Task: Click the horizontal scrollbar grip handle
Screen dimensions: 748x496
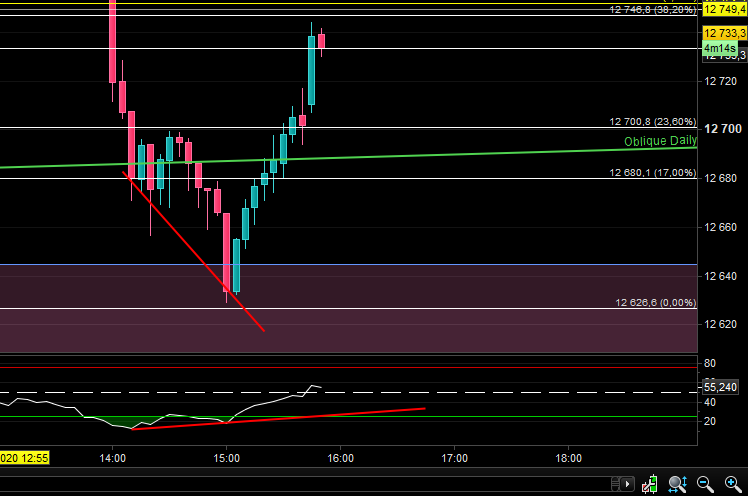Action: tap(616, 484)
